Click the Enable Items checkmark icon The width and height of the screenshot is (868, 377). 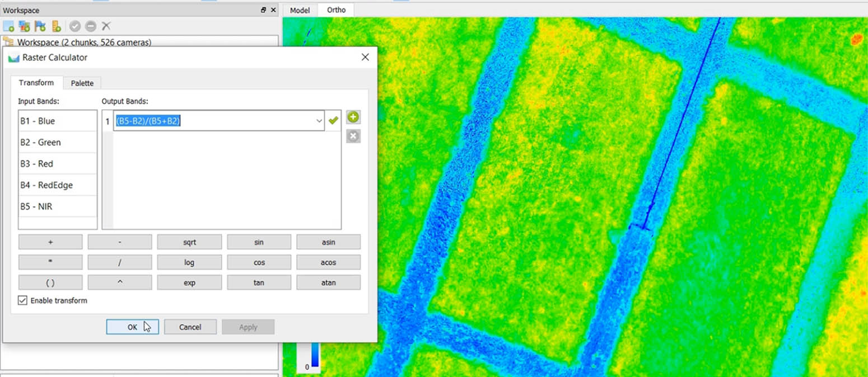pyautogui.click(x=75, y=26)
